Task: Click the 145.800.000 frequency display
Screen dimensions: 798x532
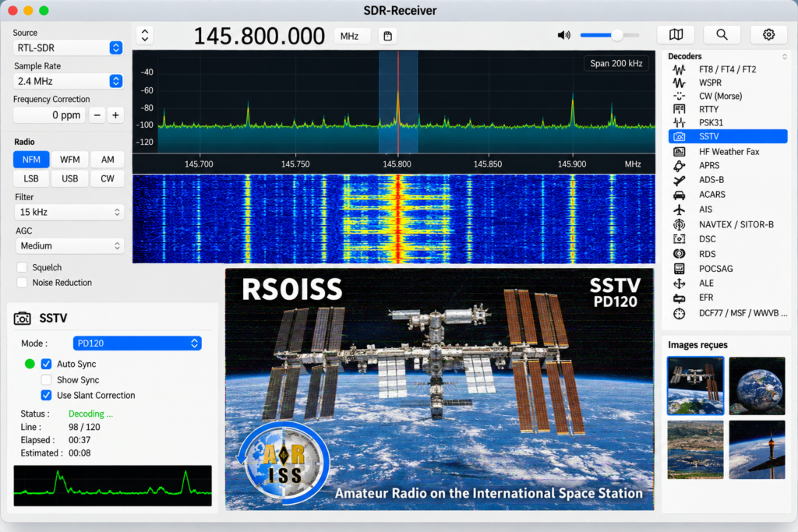Action: 259,36
